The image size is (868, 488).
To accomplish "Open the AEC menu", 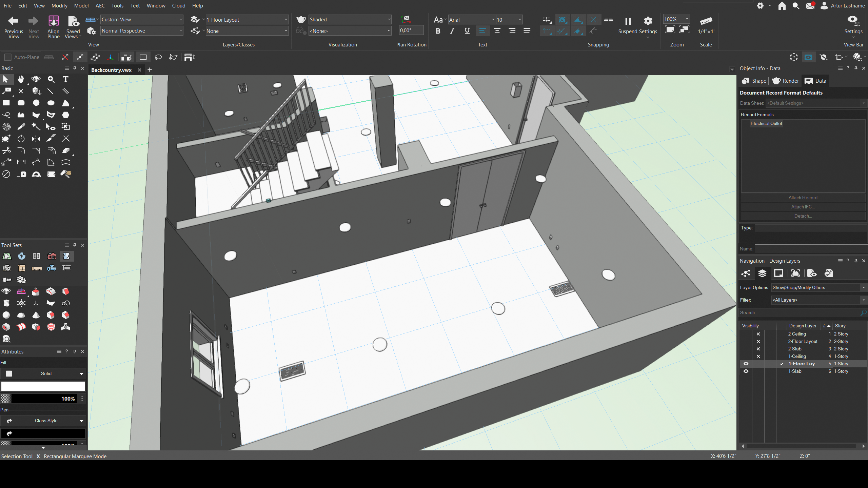I will point(100,6).
